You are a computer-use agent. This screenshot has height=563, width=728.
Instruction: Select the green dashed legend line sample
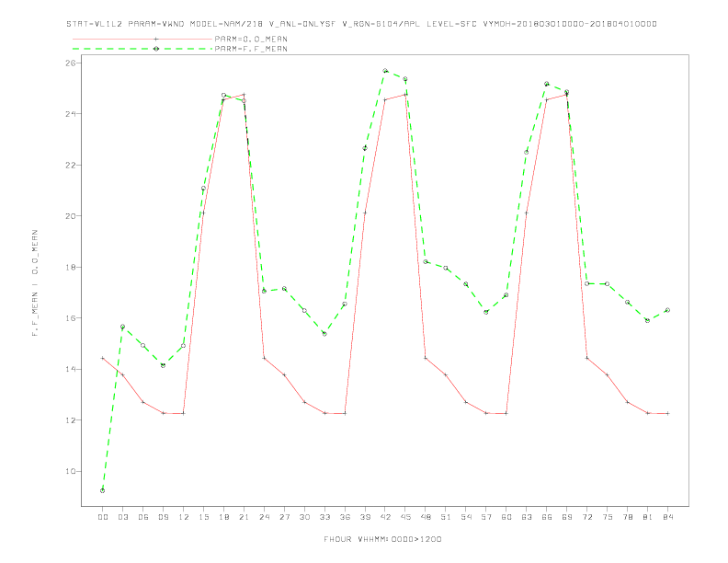142,49
